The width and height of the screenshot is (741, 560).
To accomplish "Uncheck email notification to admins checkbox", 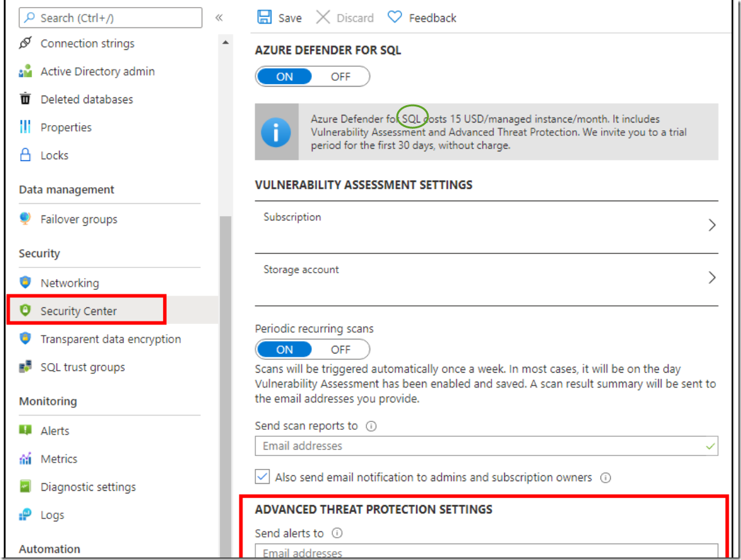I will pyautogui.click(x=262, y=477).
